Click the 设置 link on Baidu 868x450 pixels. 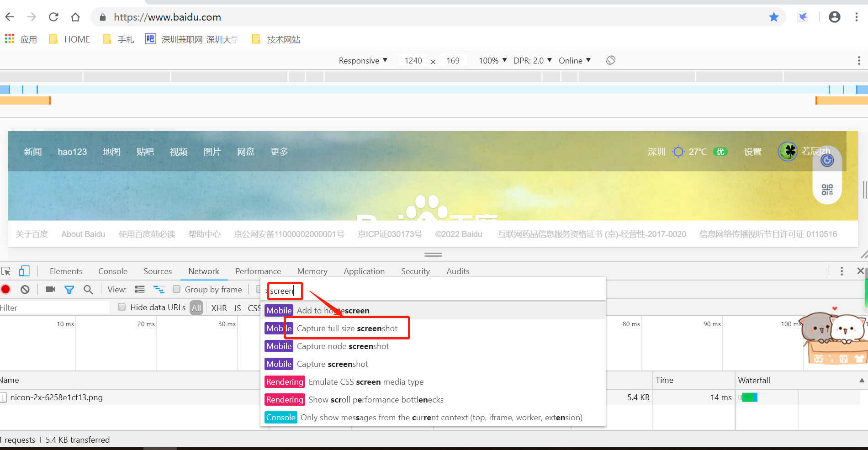coord(752,152)
